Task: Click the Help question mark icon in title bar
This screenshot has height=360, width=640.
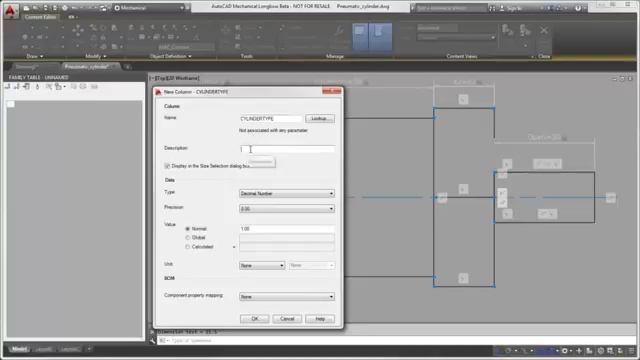Action: (x=578, y=8)
